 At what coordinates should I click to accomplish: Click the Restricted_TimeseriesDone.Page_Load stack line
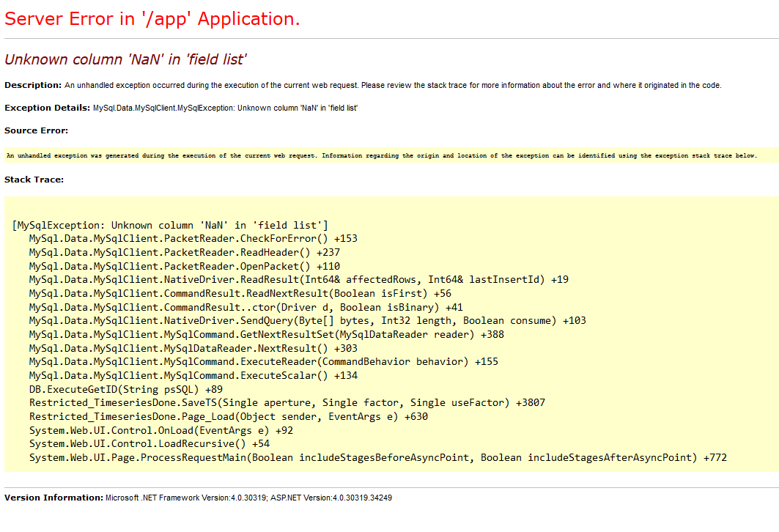[x=228, y=416]
